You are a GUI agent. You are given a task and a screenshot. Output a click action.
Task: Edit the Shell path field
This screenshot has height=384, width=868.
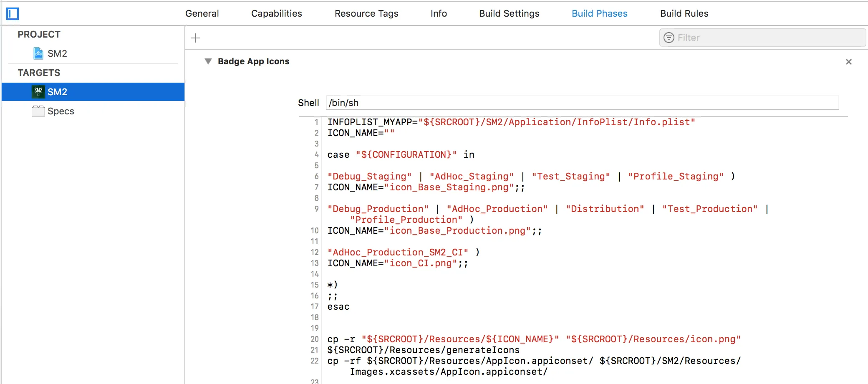pos(582,103)
